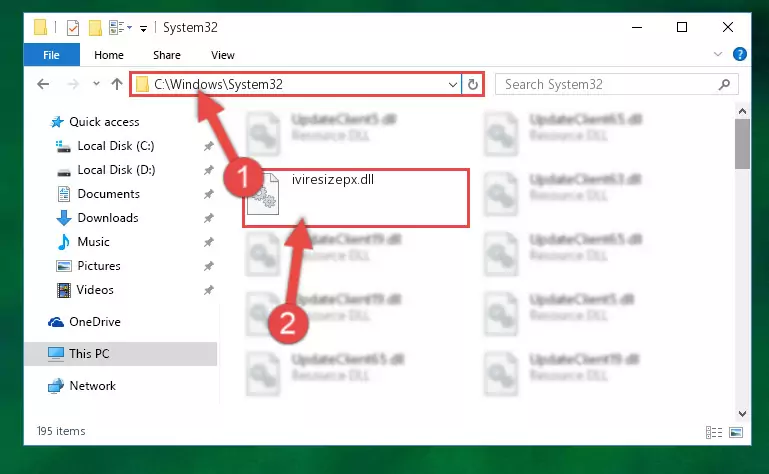769x474 pixels.
Task: Click the search magnifier icon
Action: pyautogui.click(x=724, y=84)
